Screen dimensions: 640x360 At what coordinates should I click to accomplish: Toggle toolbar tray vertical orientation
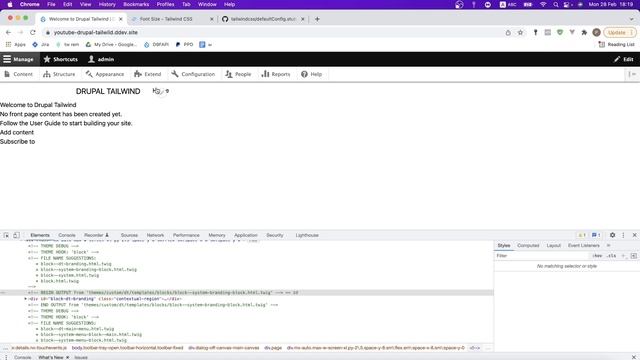click(632, 74)
